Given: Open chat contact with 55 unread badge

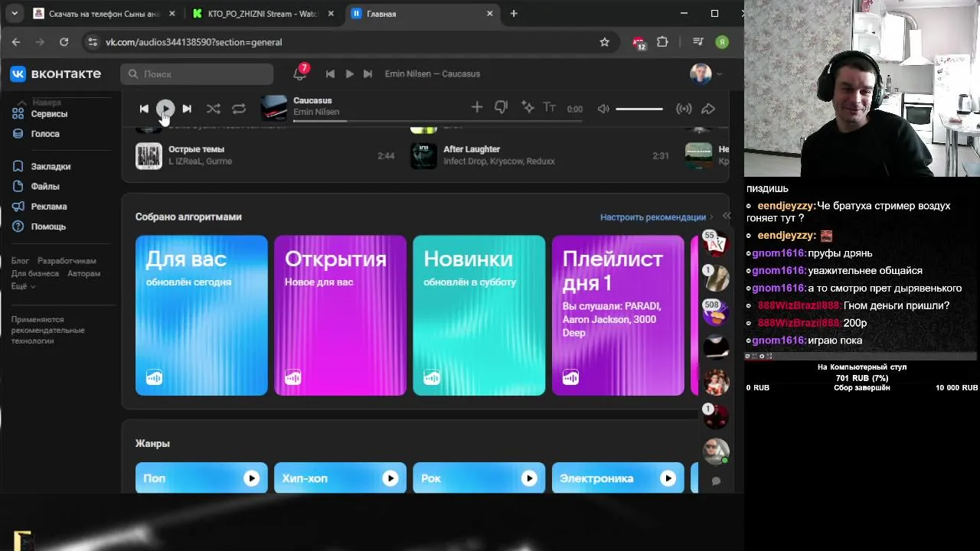Looking at the screenshot, I should (716, 244).
